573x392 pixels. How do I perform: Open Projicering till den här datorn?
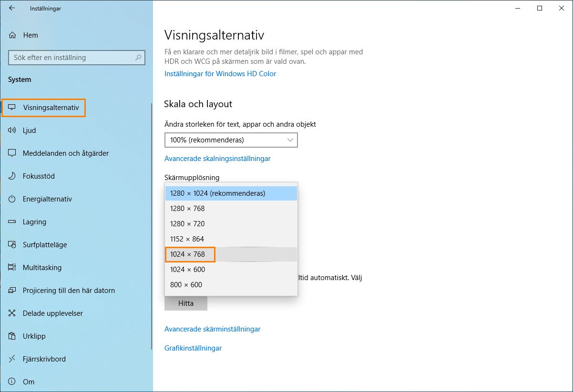[69, 291]
